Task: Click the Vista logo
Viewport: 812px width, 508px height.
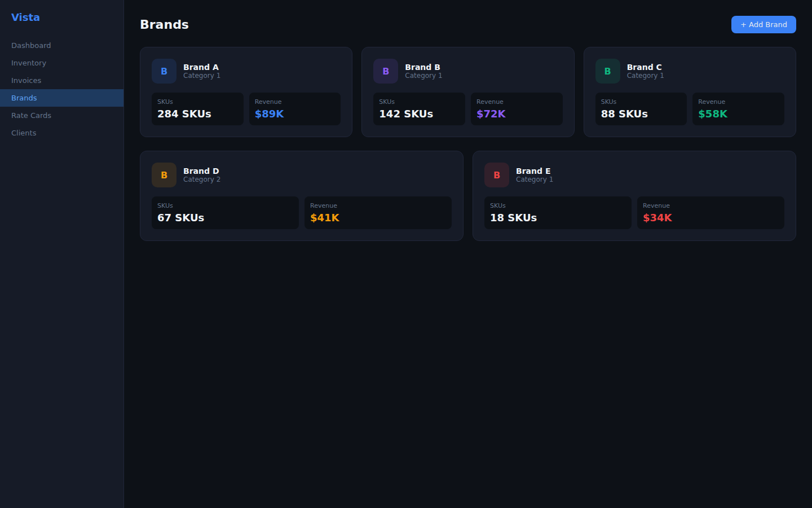Action: (25, 17)
